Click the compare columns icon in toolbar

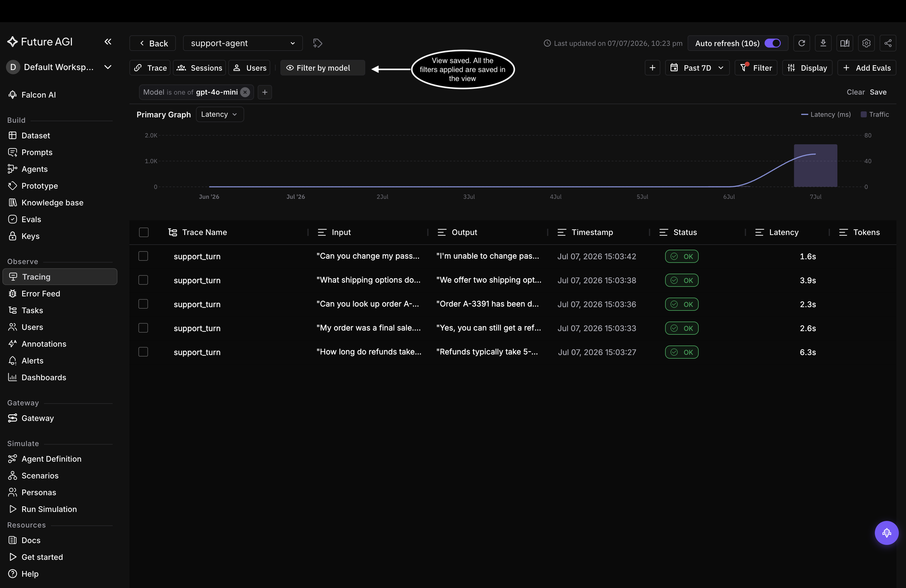point(845,43)
